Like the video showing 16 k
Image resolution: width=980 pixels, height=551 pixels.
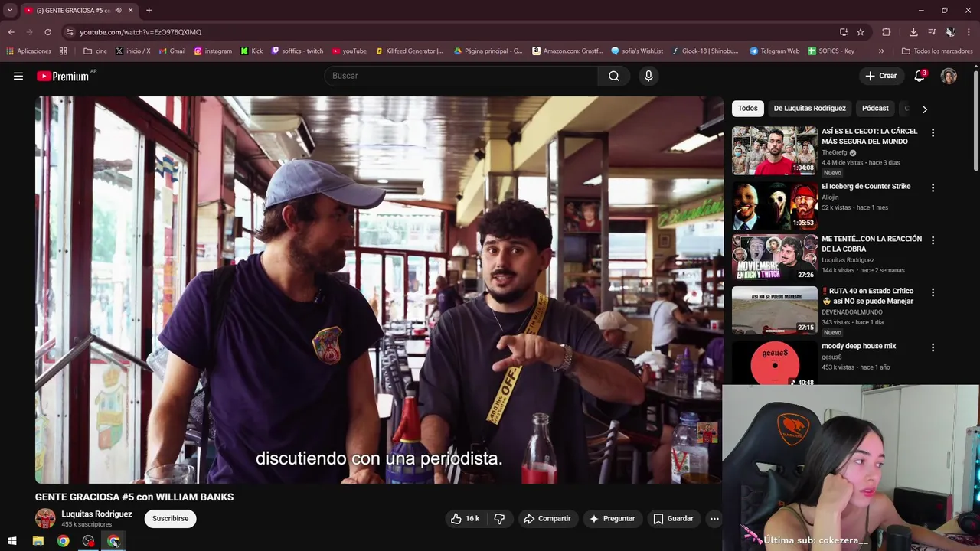click(465, 519)
